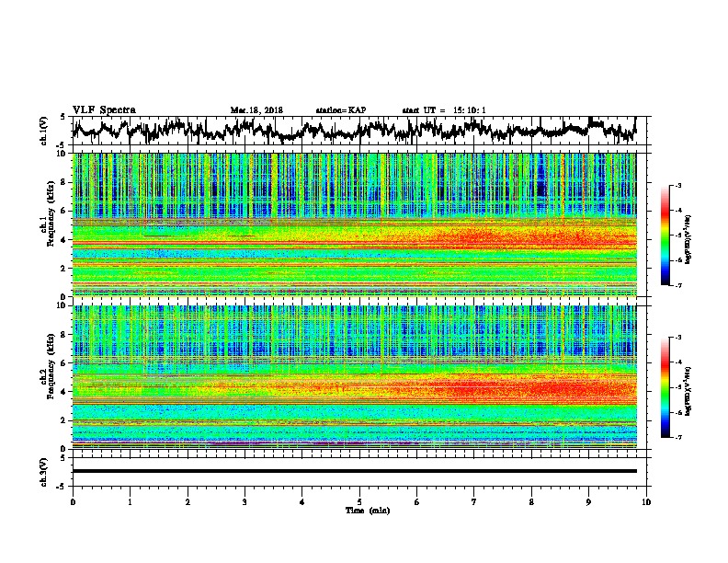Click the time axis tick label "4"
This screenshot has width=728, height=563.
[302, 502]
